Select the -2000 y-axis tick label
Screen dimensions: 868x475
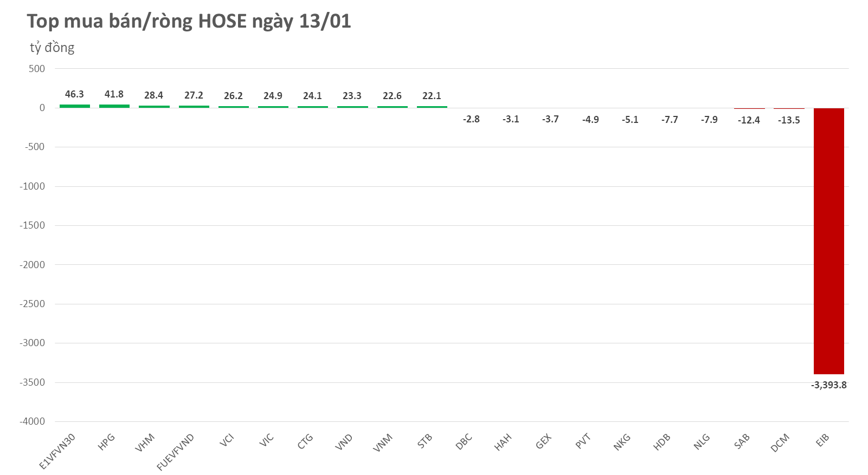(x=33, y=265)
